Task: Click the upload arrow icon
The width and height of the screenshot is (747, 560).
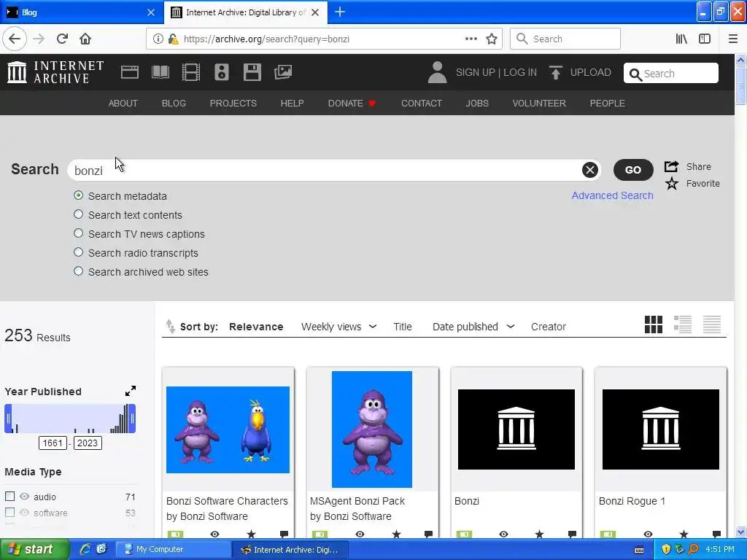Action: click(x=555, y=72)
